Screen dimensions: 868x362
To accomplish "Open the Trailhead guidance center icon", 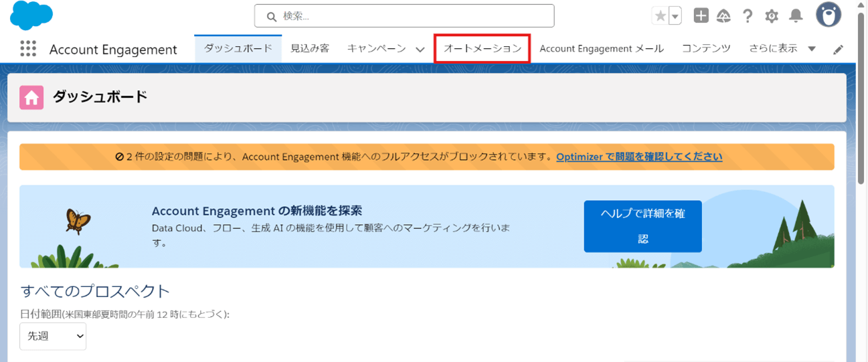I will click(723, 16).
